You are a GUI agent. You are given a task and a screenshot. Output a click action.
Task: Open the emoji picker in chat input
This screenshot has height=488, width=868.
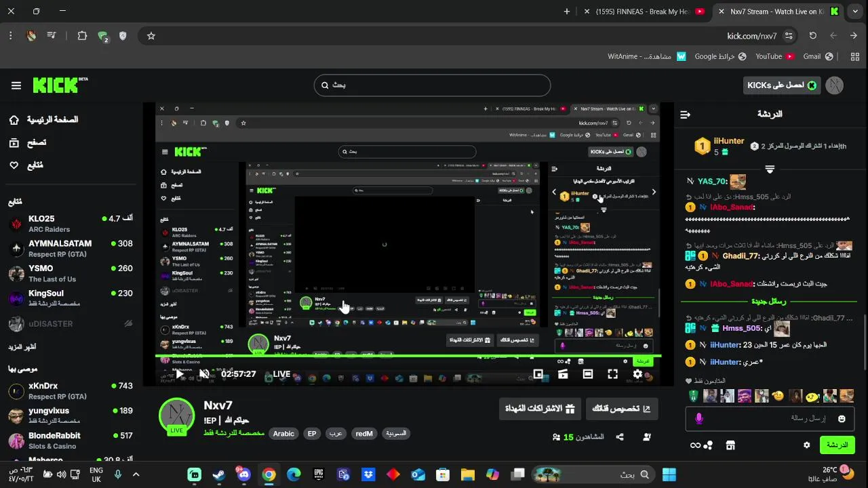842,419
